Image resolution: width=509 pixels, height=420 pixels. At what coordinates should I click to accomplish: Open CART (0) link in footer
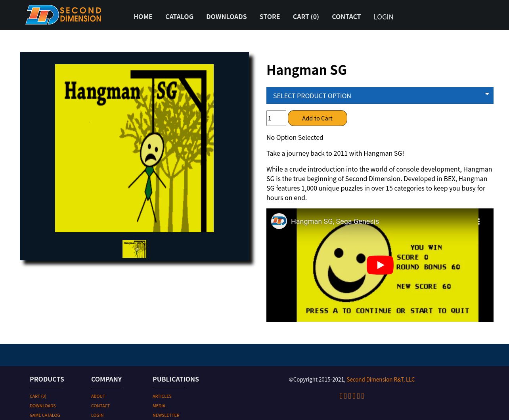coord(38,396)
